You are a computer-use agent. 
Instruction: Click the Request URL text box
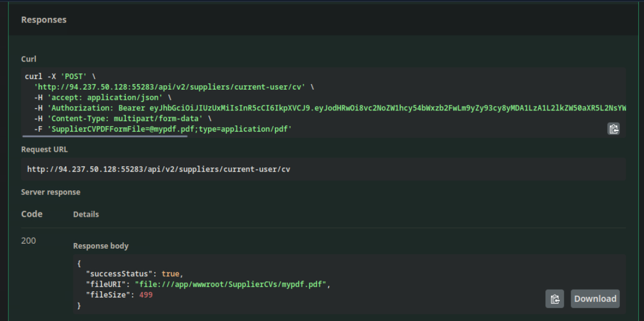[323, 169]
